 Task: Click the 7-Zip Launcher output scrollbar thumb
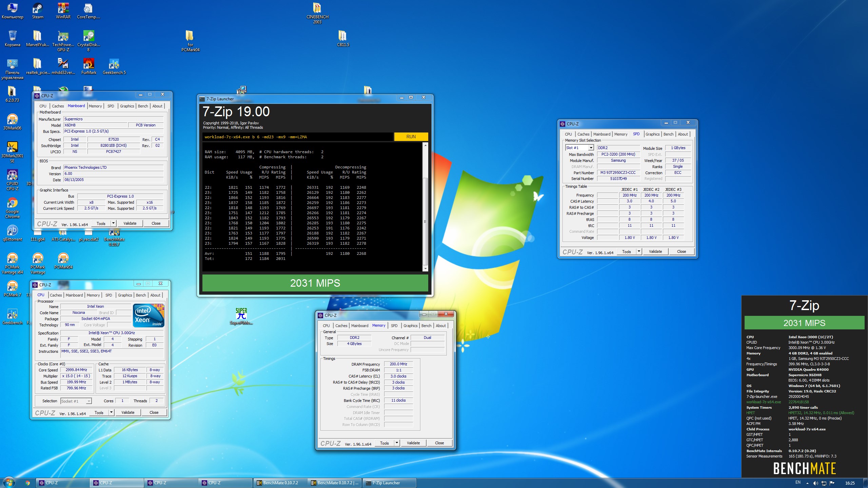point(425,222)
